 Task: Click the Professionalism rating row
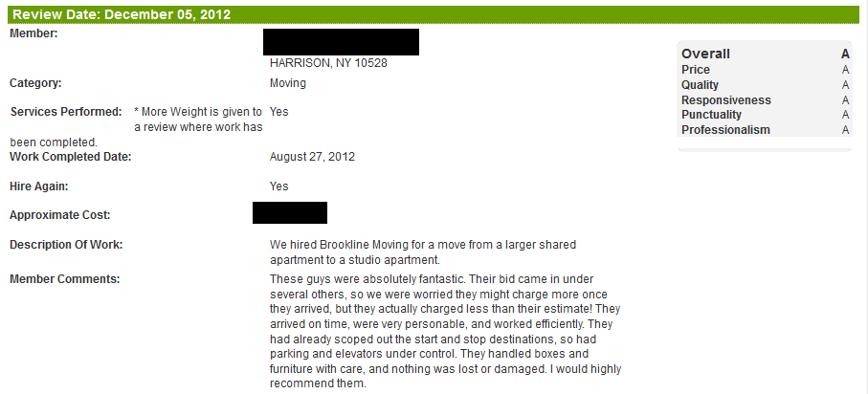[765, 129]
